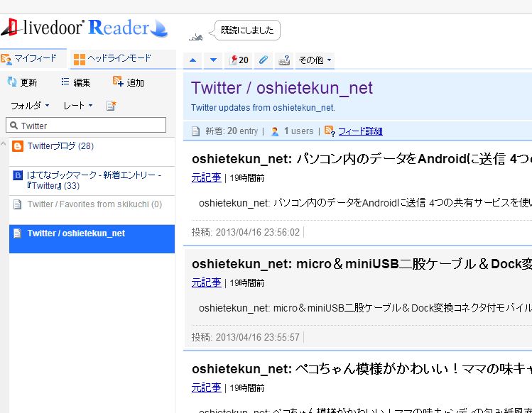532x413 pixels.
Task: Click the パソコン内のデータをAndroid entry title
Action: tap(362, 159)
